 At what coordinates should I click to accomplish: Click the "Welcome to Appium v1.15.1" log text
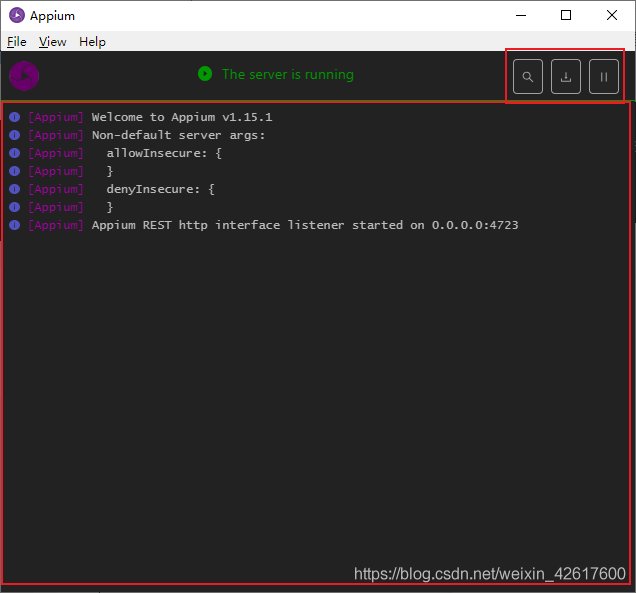pyautogui.click(x=182, y=117)
